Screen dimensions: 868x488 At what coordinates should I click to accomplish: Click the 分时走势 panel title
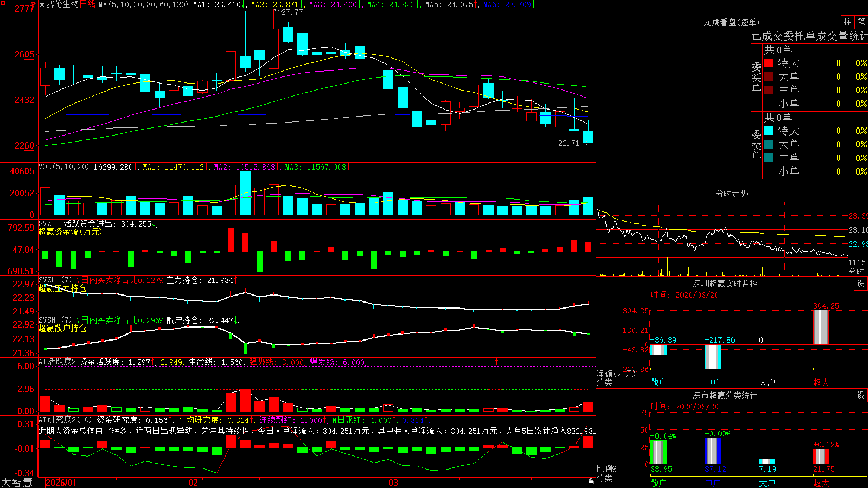[731, 194]
